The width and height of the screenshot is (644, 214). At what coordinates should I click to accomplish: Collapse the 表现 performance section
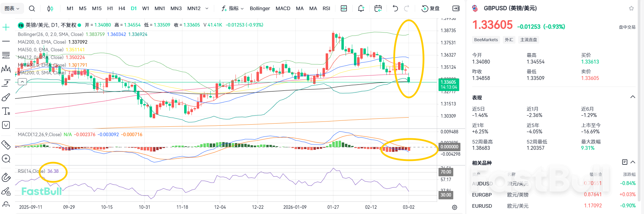point(632,97)
